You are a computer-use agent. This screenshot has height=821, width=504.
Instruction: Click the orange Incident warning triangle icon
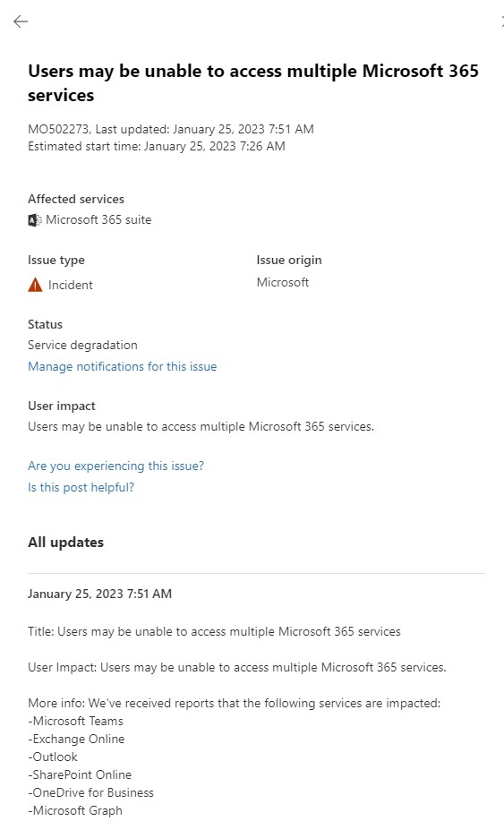pyautogui.click(x=35, y=286)
